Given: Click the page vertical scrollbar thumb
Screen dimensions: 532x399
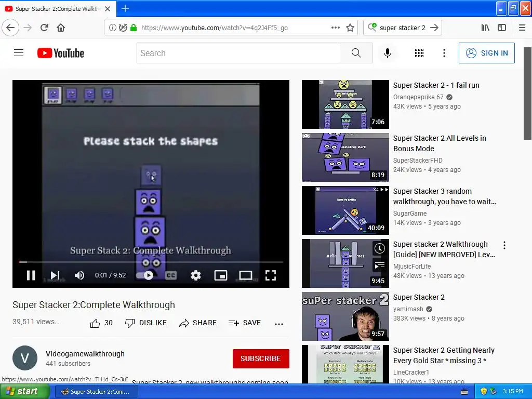Looking at the screenshot, I should point(527,94).
